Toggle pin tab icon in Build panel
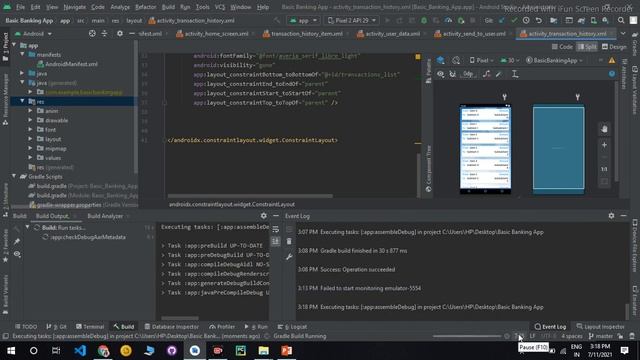Screen dimensions: 640x360 [17, 241]
